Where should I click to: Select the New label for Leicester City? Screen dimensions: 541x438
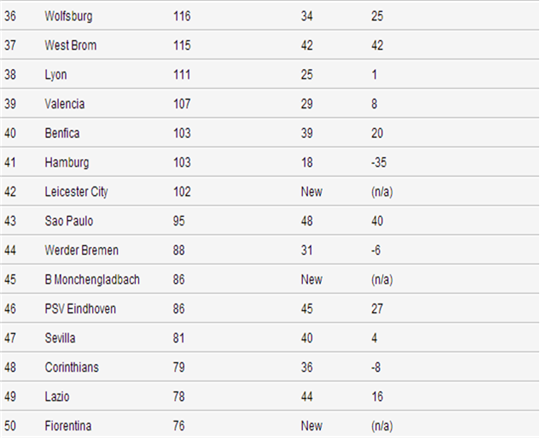[x=312, y=192]
